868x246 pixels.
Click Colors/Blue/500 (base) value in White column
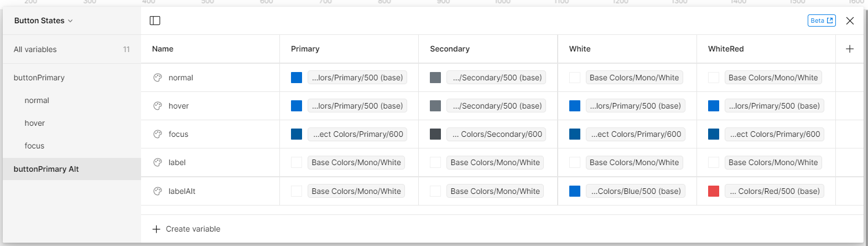point(636,191)
